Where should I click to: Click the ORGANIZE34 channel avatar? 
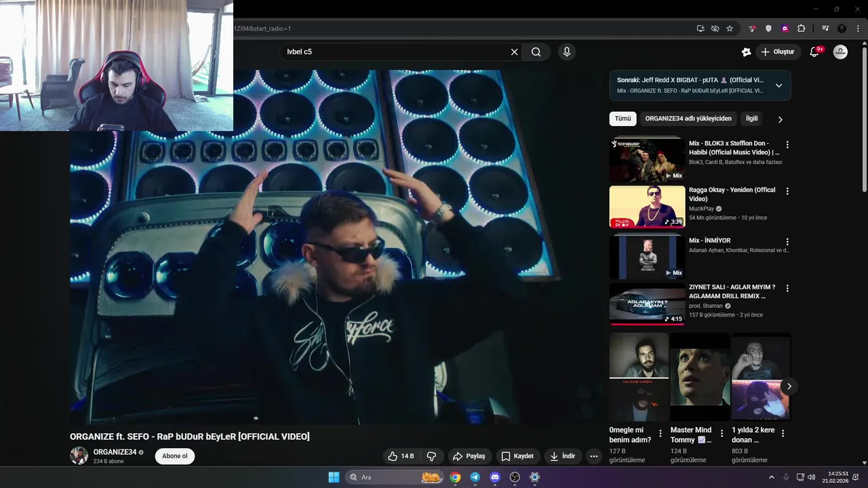(x=79, y=455)
